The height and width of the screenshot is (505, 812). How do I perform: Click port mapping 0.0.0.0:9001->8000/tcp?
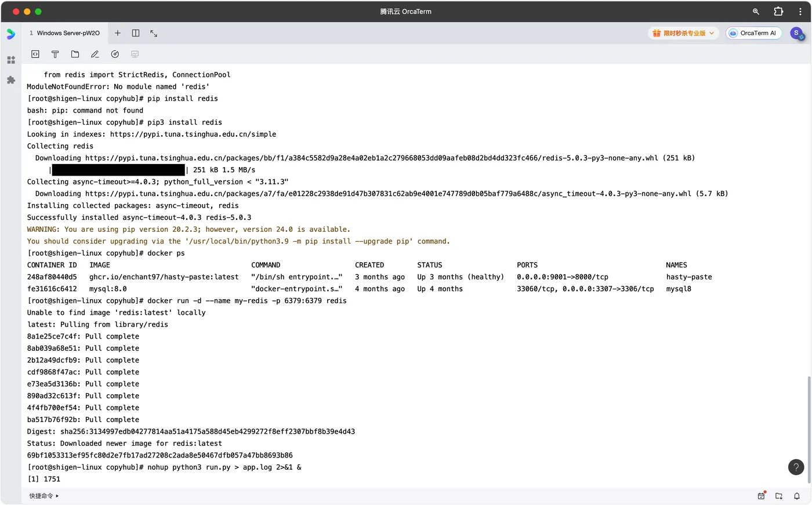tap(563, 277)
